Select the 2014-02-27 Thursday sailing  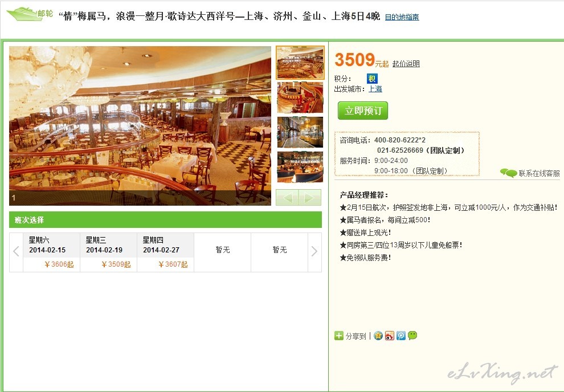pyautogui.click(x=165, y=252)
